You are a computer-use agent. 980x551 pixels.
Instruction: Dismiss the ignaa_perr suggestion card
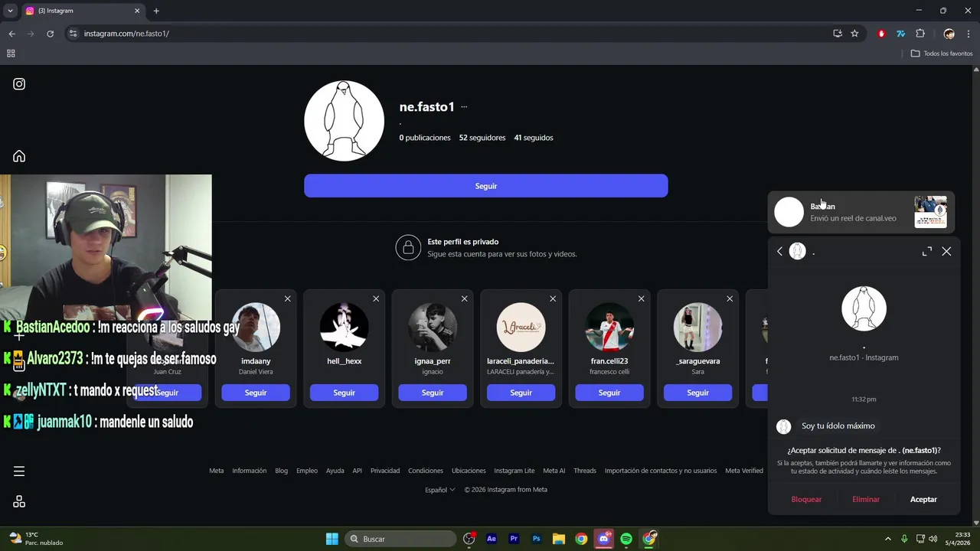[x=464, y=298]
